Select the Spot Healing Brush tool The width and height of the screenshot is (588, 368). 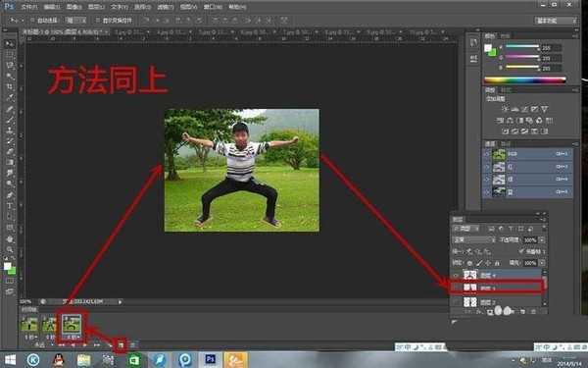[10, 109]
